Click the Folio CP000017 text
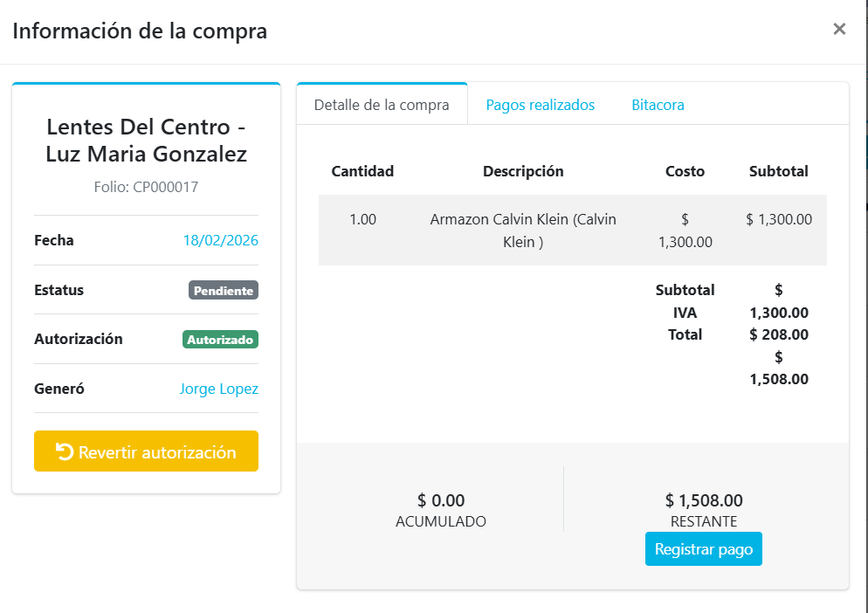This screenshot has height=613, width=868. click(x=146, y=187)
